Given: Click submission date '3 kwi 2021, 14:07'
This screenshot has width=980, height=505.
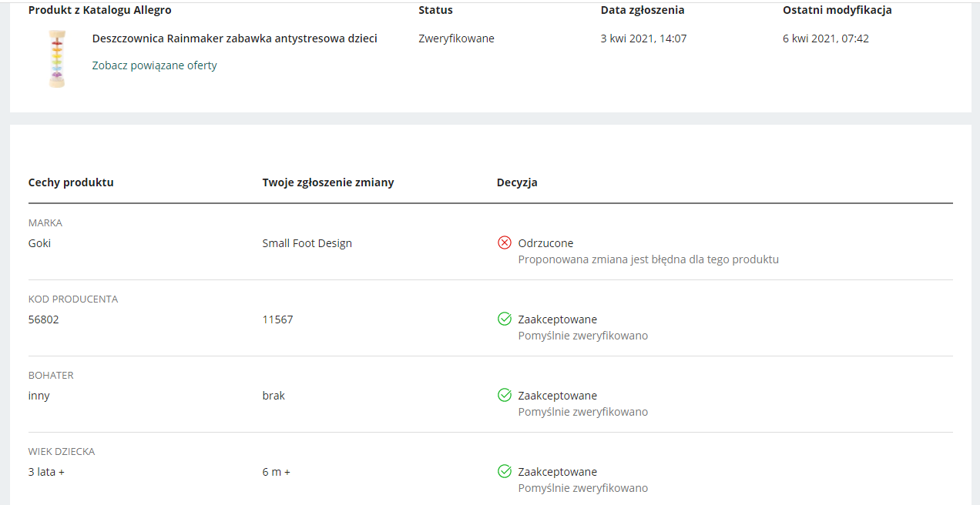Looking at the screenshot, I should click(643, 38).
